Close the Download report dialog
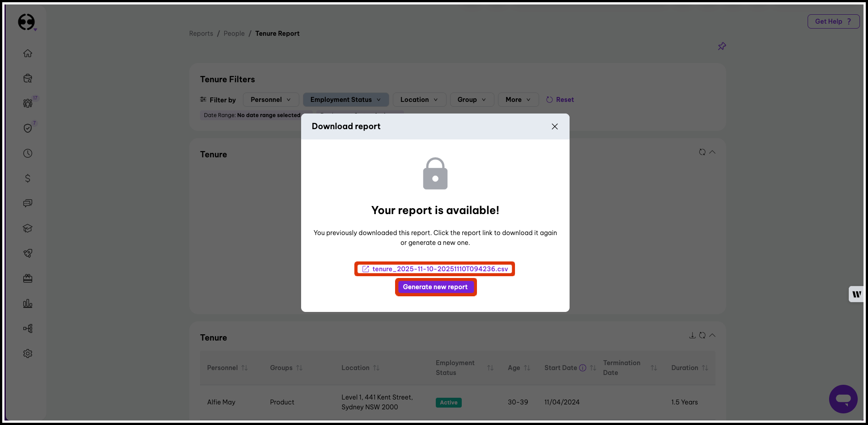This screenshot has width=868, height=425. [x=554, y=126]
